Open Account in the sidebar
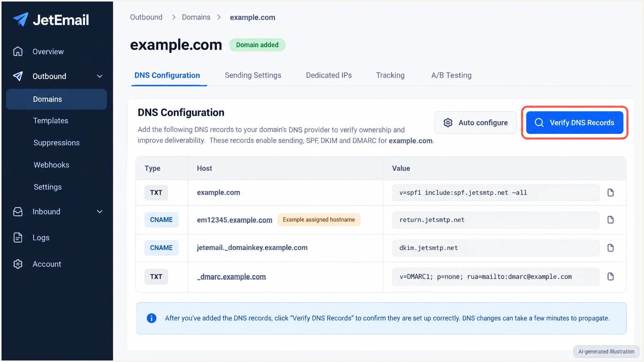The image size is (644, 362). pos(47,264)
